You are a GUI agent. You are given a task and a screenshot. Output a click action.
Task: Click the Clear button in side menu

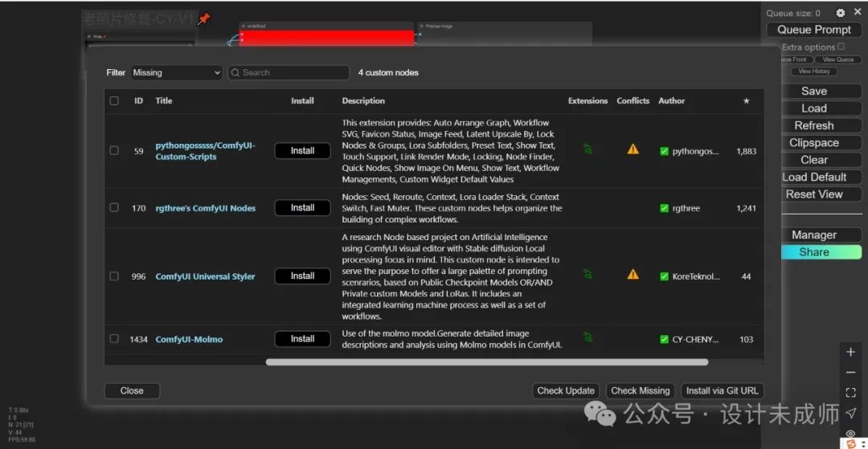coord(821,160)
